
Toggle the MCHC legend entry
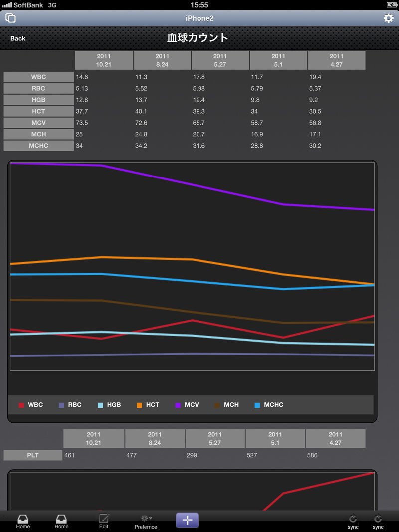pyautogui.click(x=269, y=405)
